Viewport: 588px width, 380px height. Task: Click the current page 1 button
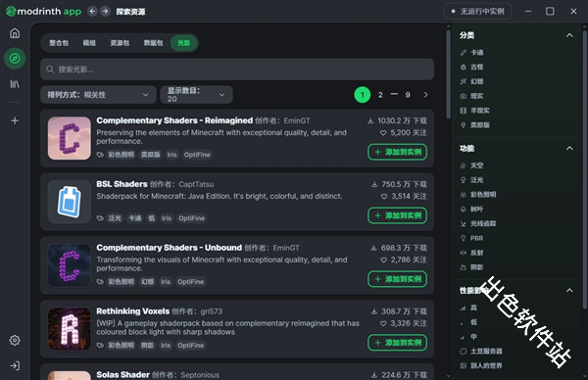(x=363, y=95)
